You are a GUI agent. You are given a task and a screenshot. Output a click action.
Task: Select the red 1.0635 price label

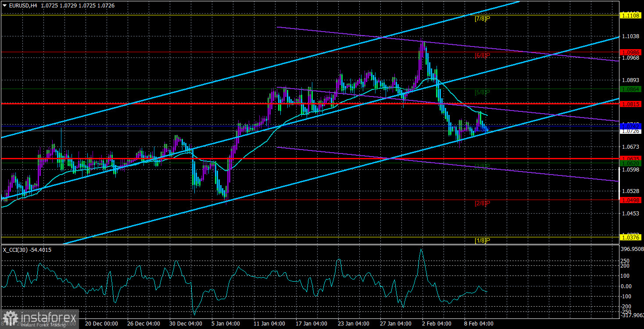coord(630,158)
